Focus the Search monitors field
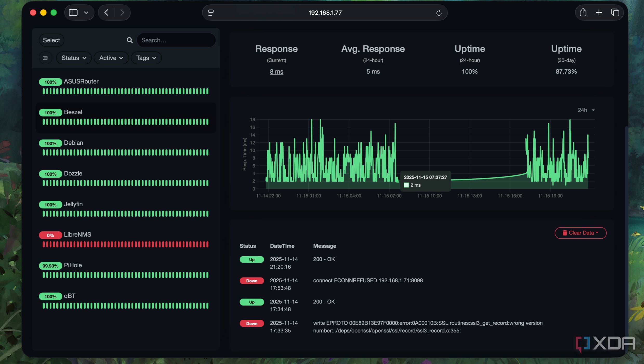This screenshot has width=644, height=364. point(176,40)
